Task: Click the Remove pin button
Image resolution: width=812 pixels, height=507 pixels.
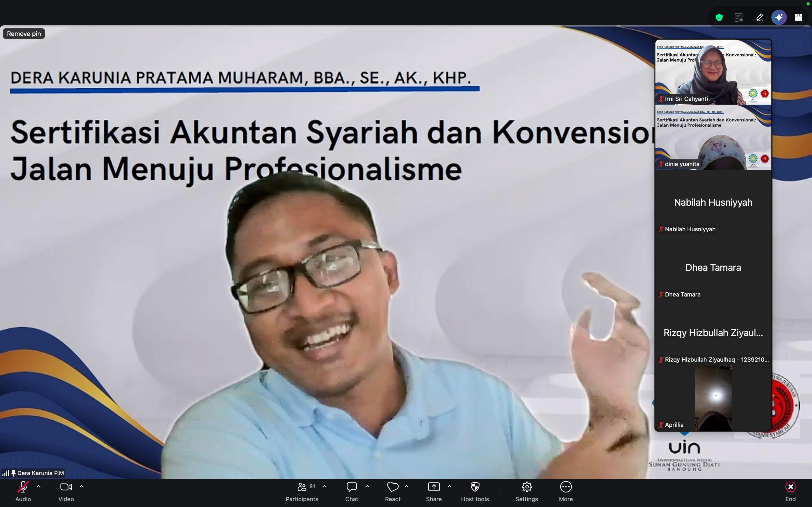Action: coord(23,34)
